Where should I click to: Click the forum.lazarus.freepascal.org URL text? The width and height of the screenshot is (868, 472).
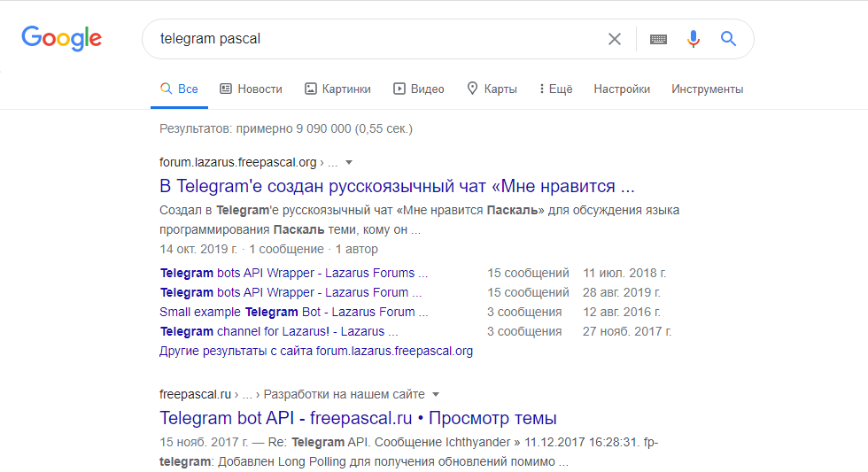coord(238,163)
